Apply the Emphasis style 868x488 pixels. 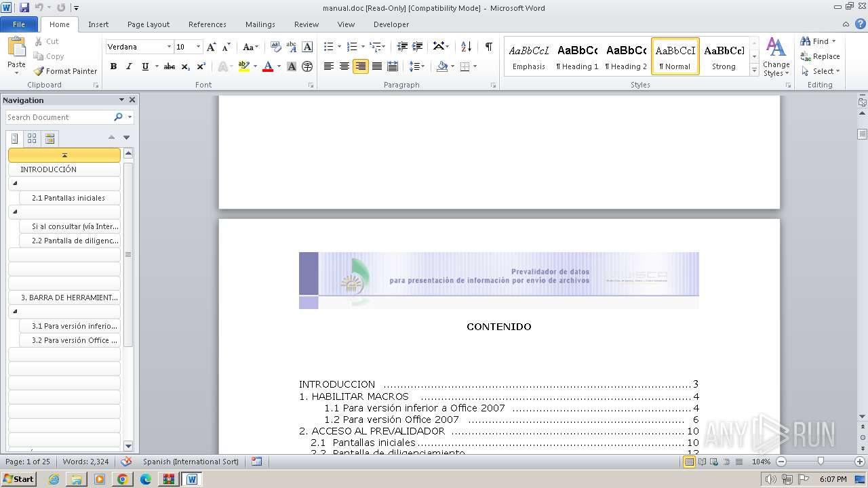[529, 56]
